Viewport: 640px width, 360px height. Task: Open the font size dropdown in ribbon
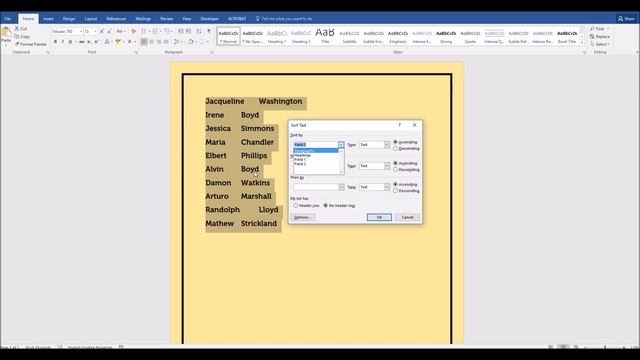[96, 31]
